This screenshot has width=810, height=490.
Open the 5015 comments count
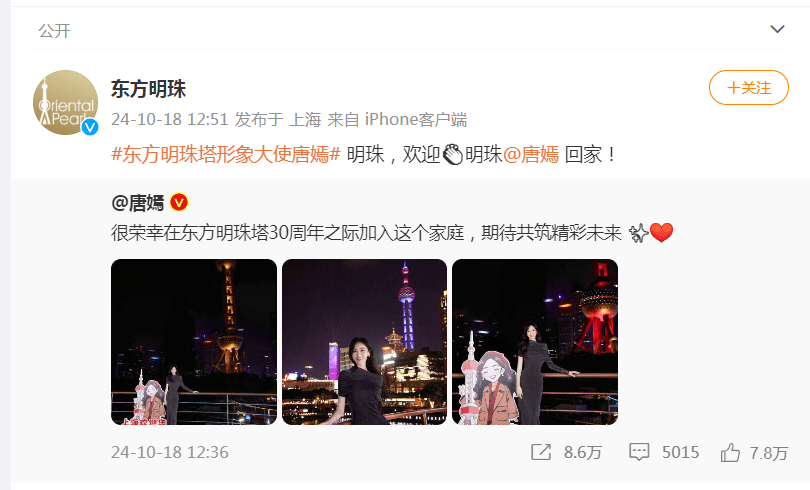point(680,452)
